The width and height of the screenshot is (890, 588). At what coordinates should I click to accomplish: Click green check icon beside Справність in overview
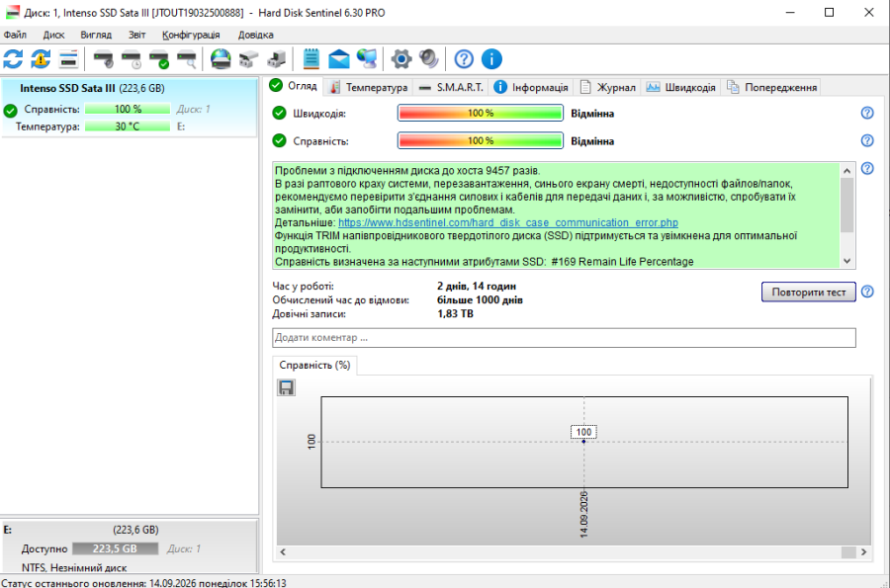(x=279, y=140)
